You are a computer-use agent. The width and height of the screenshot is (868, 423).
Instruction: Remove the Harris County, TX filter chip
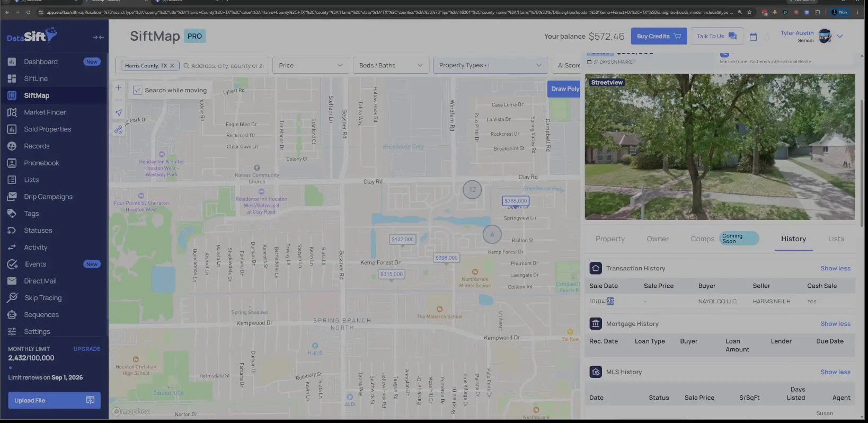(x=172, y=66)
